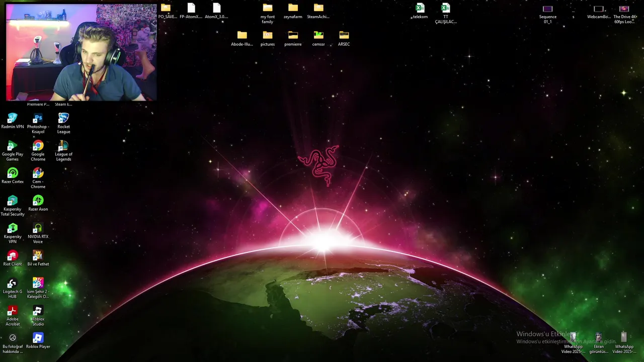Viewport: 644px width, 362px height.
Task: Select İsim Şehir 2 game icon
Action: click(38, 289)
